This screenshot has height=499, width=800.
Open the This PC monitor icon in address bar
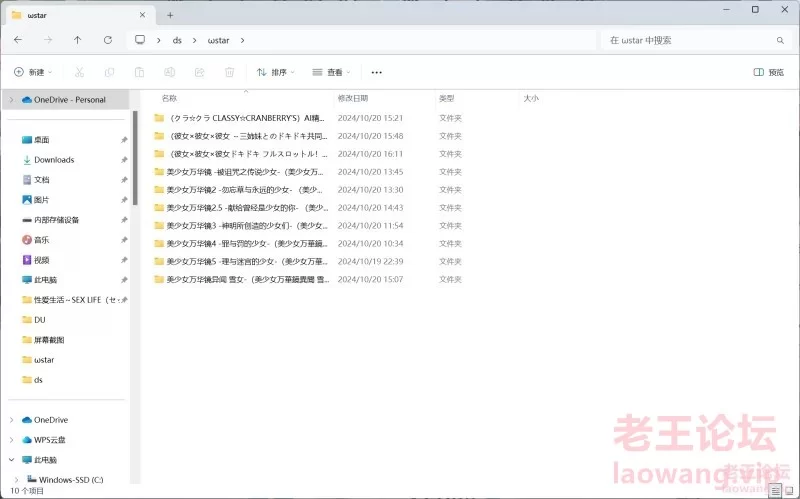[140, 40]
